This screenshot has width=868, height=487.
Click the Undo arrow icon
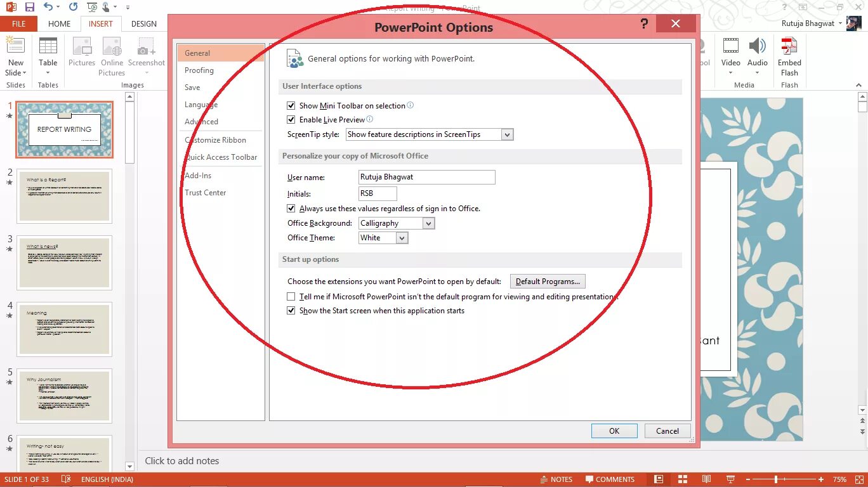(x=48, y=7)
